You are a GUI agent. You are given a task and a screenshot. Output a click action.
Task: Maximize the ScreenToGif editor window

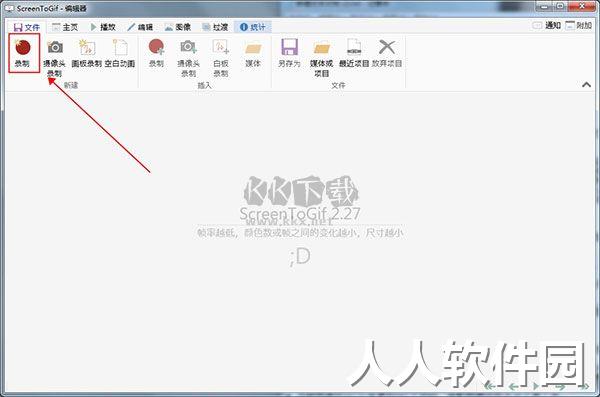(560, 7)
